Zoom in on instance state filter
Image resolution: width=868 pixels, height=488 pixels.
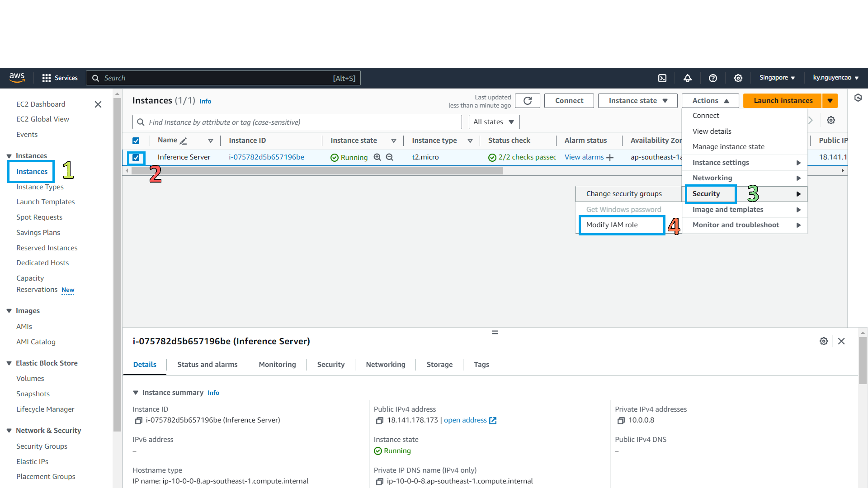(x=377, y=157)
